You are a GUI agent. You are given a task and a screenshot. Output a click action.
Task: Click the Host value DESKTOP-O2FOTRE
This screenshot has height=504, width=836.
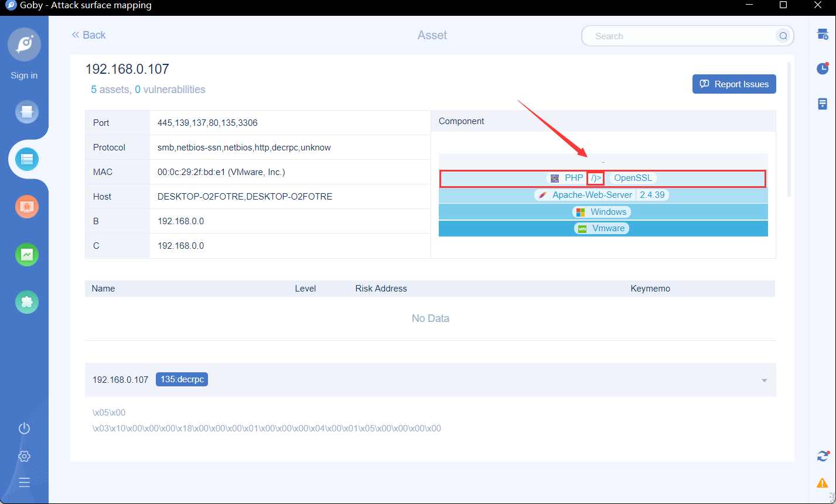(245, 197)
